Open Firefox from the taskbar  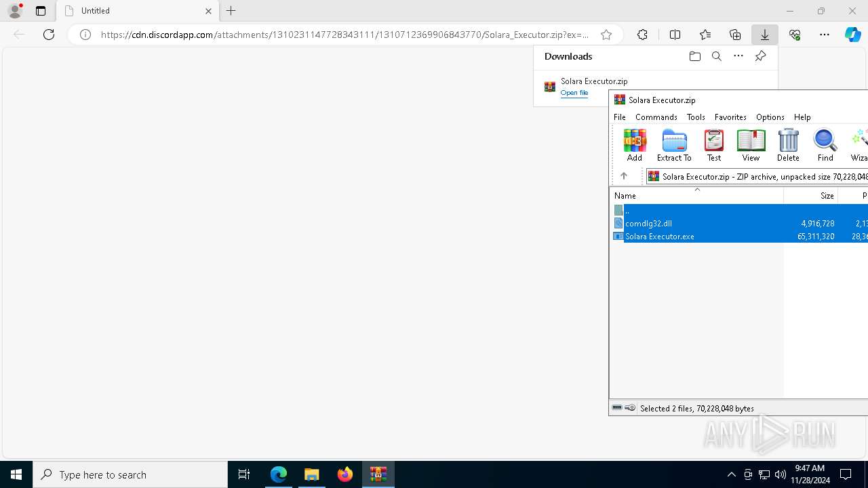pos(345,474)
